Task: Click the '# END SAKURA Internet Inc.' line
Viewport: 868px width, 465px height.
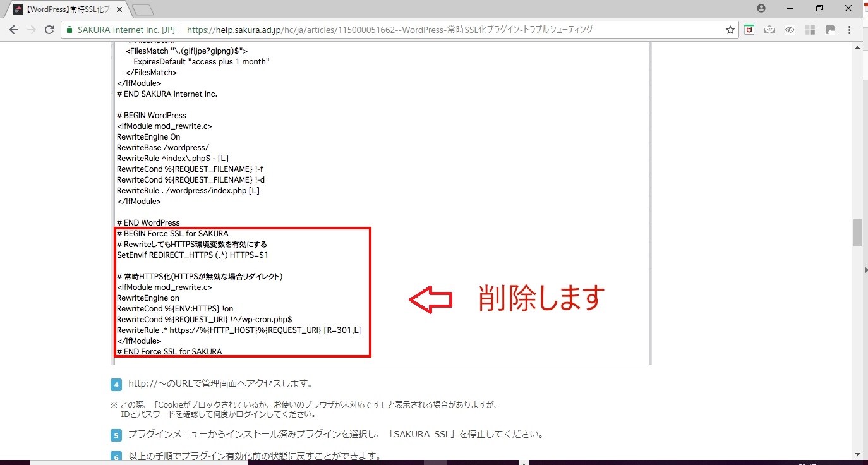Action: [167, 94]
